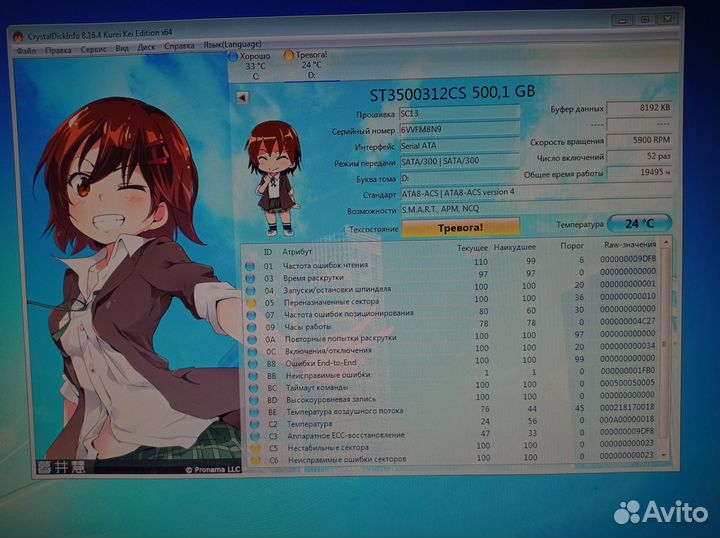Screen dimensions: 720x538
Task: Select raw value 000218170018 in row BE
Action: point(627,407)
